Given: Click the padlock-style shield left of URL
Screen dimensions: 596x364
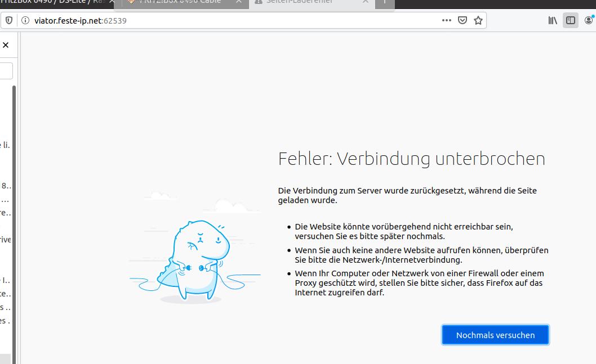Looking at the screenshot, I should click(x=8, y=20).
